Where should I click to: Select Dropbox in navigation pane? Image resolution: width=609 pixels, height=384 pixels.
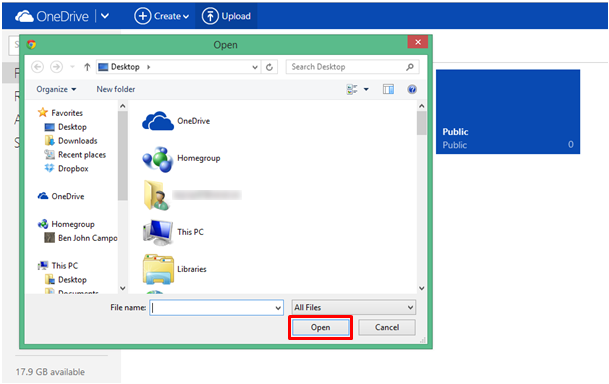(x=66, y=169)
